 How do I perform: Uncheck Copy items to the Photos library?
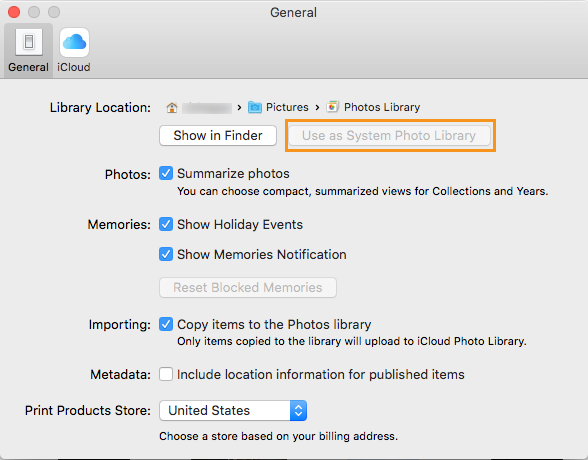166,324
